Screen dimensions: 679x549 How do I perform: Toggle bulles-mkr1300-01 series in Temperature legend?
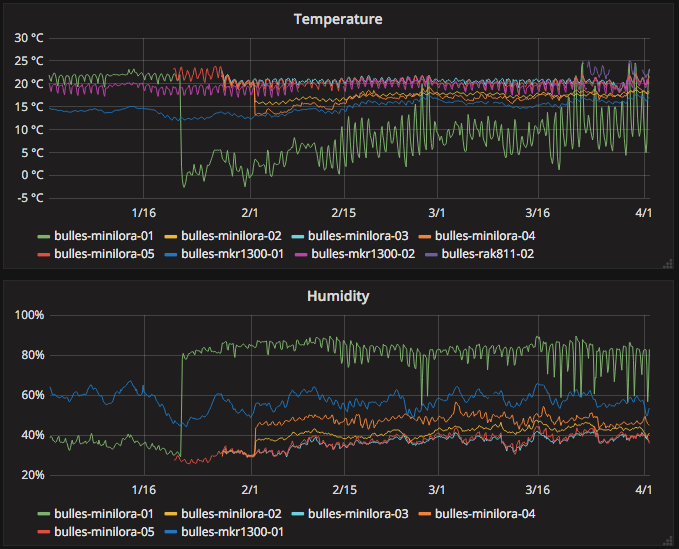[232, 254]
